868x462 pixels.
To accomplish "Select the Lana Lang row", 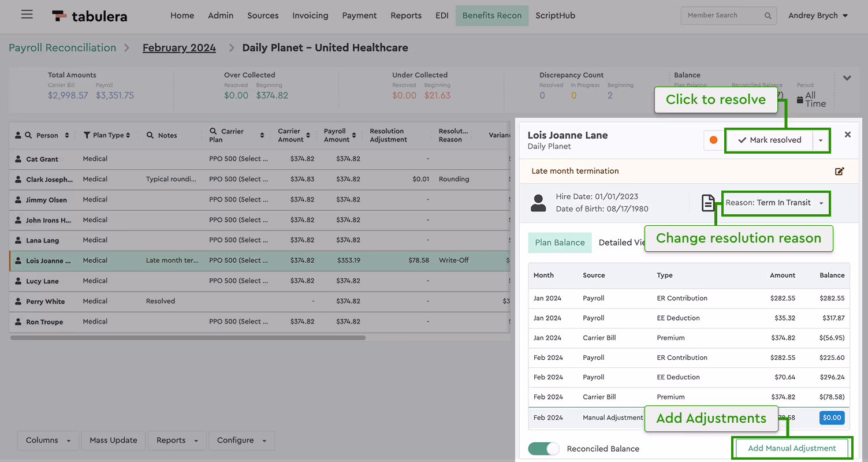I will point(259,240).
